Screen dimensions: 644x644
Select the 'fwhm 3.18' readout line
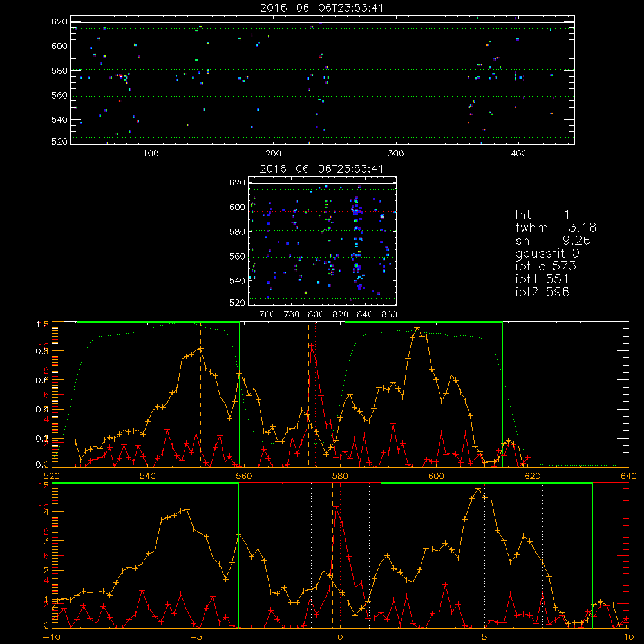pos(556,227)
